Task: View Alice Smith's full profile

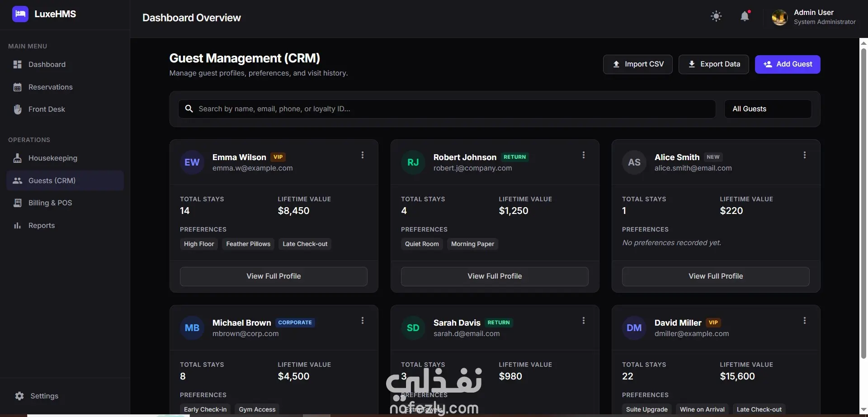Action: [x=716, y=276]
